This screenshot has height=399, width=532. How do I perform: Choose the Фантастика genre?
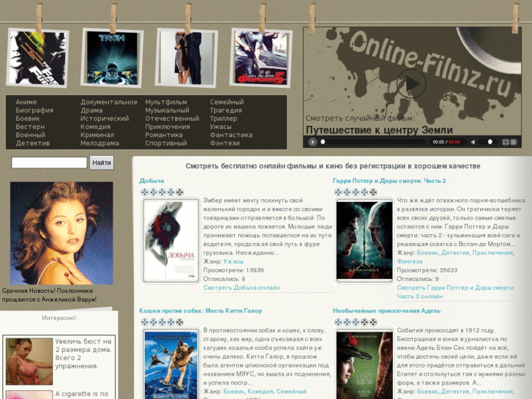(x=231, y=135)
